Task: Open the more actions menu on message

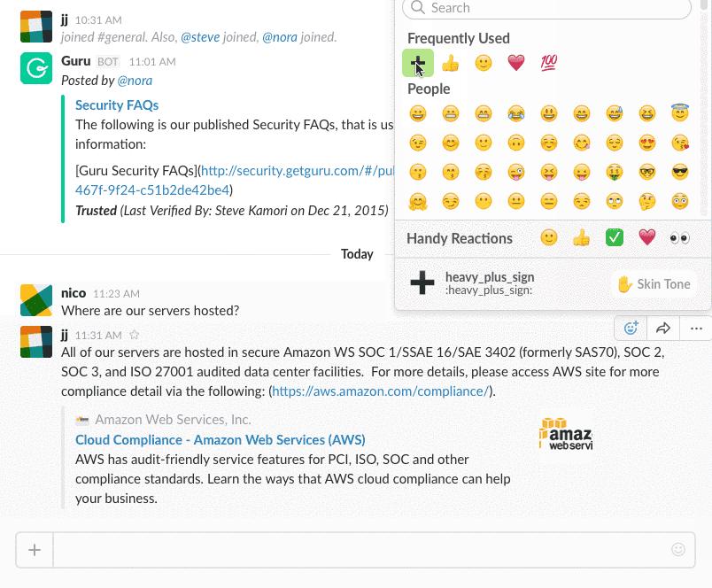Action: 696,328
